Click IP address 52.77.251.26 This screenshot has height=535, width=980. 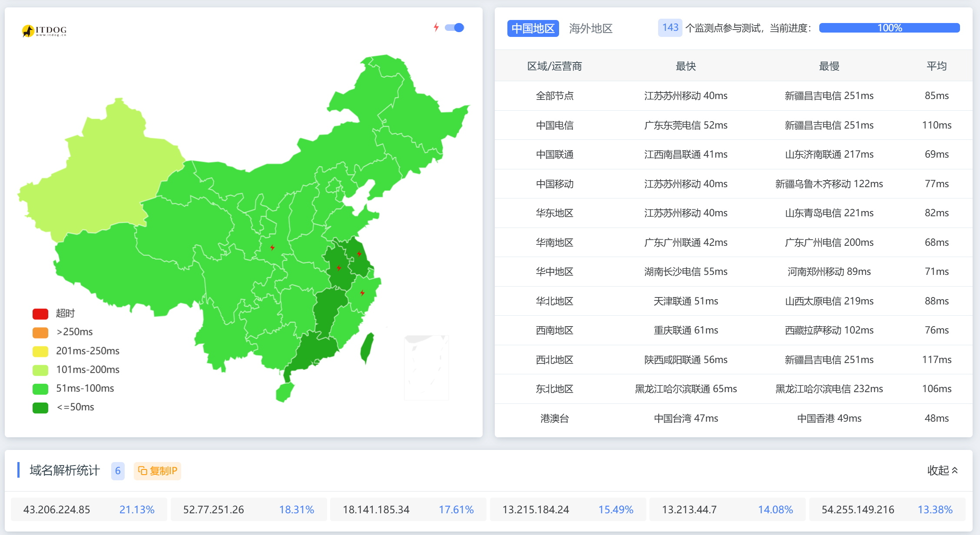click(213, 509)
